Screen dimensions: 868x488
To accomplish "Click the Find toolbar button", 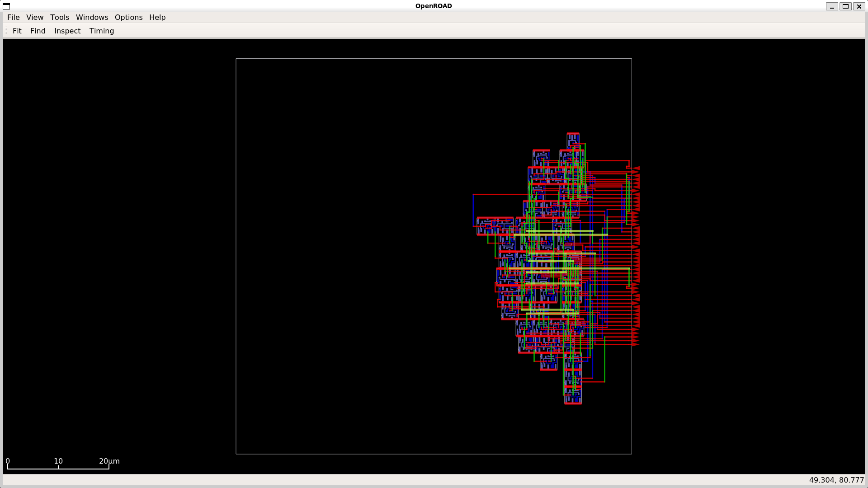I will pyautogui.click(x=38, y=31).
